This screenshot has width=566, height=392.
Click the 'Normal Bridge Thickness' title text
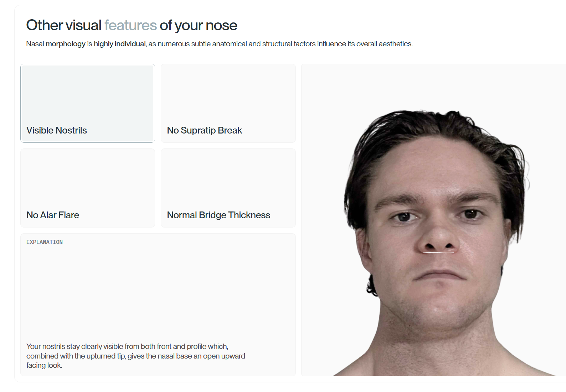218,215
